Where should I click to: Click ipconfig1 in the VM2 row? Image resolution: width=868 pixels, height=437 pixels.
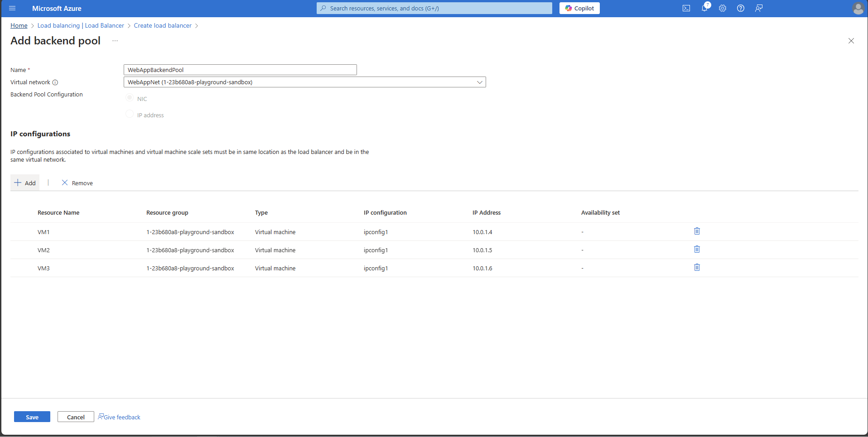(x=376, y=250)
